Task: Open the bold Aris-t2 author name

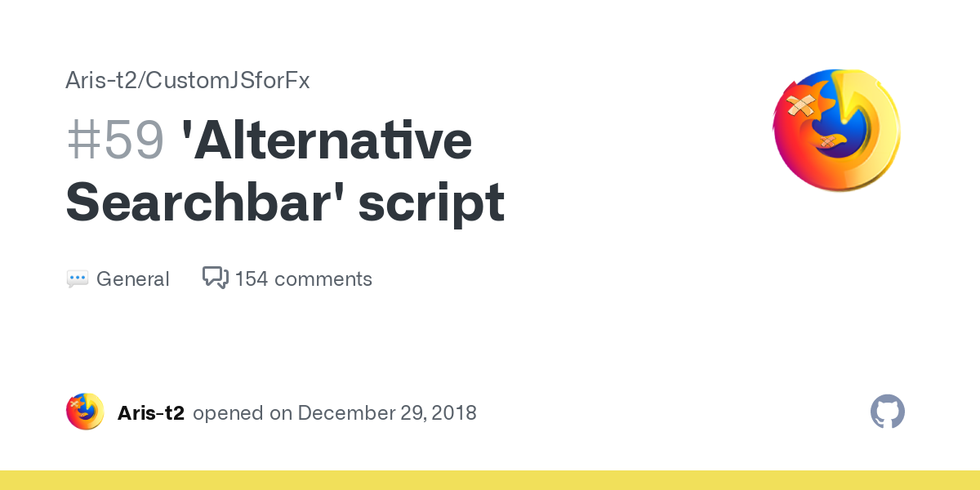Action: pyautogui.click(x=151, y=412)
